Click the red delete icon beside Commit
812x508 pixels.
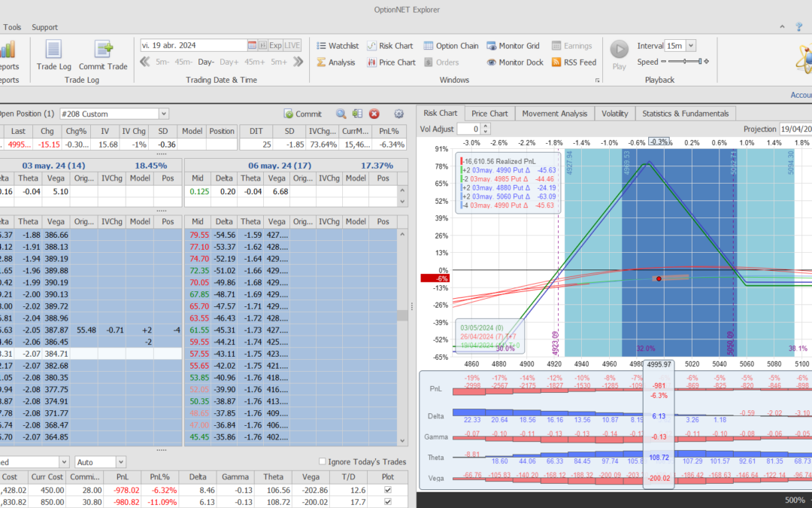coord(374,114)
